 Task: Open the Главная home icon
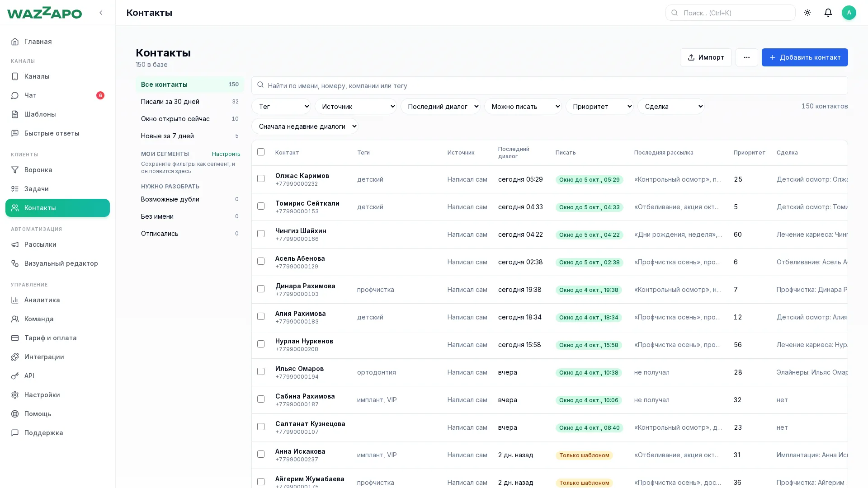click(15, 42)
